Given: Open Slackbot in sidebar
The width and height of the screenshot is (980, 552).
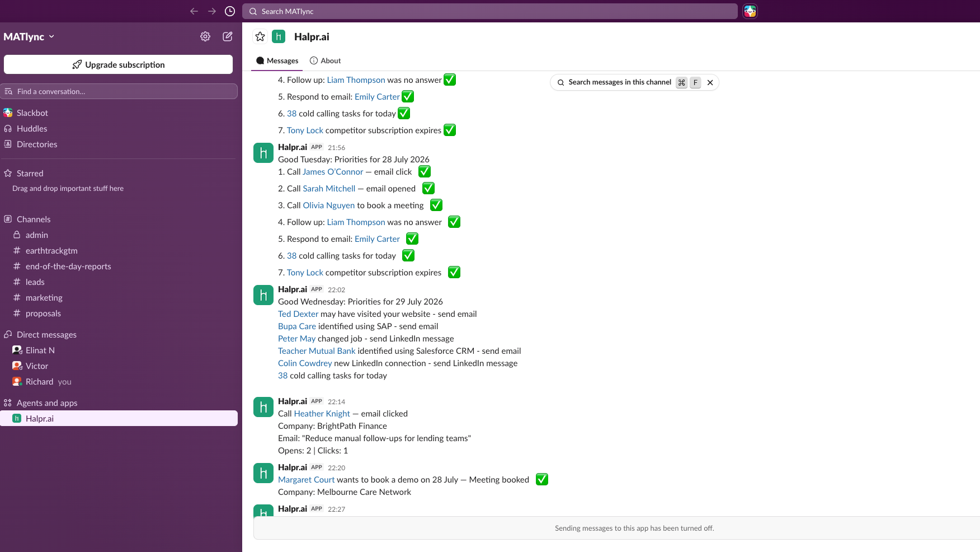Looking at the screenshot, I should click(32, 113).
